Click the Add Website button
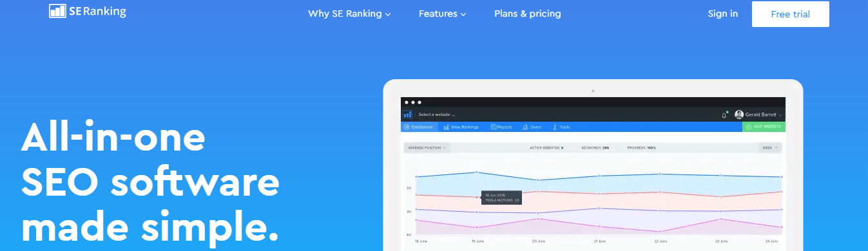Viewport: 868px width, 251px height. [x=764, y=127]
